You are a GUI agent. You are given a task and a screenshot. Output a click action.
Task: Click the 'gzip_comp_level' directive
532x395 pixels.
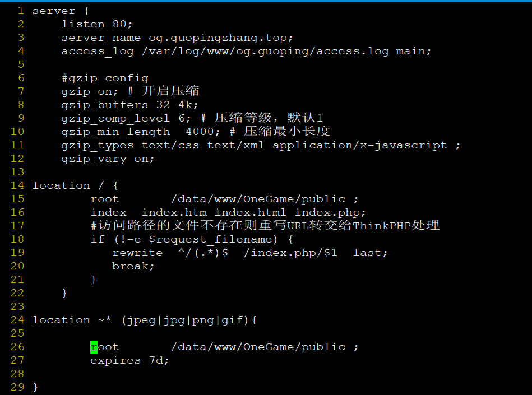pos(115,118)
